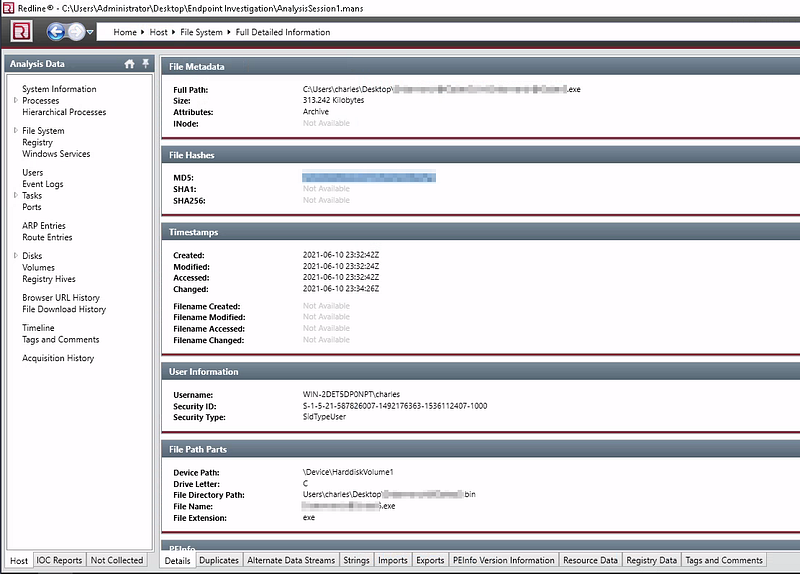The height and width of the screenshot is (574, 800).
Task: Click the Created timestamp 2021-06-10 23:32:42Z
Action: pos(341,255)
